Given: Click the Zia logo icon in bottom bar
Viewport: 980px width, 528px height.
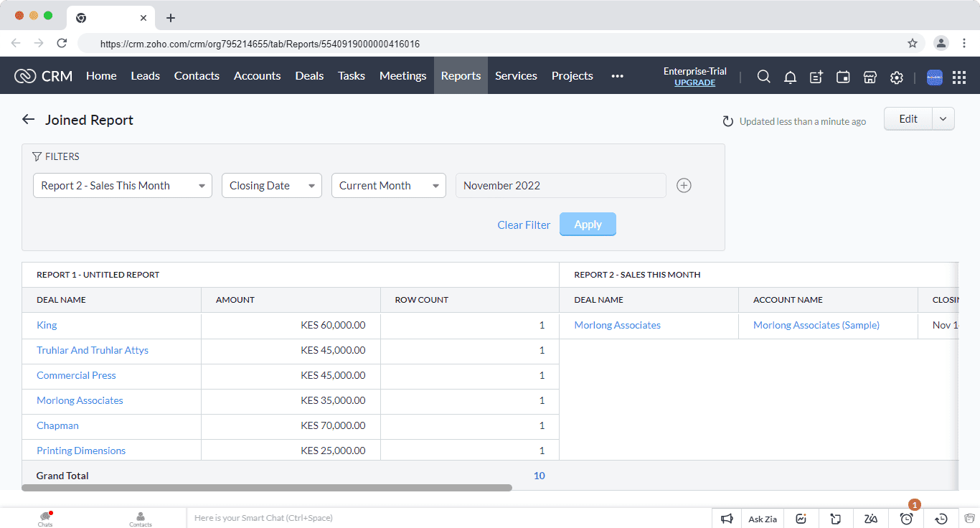Looking at the screenshot, I should 871,519.
